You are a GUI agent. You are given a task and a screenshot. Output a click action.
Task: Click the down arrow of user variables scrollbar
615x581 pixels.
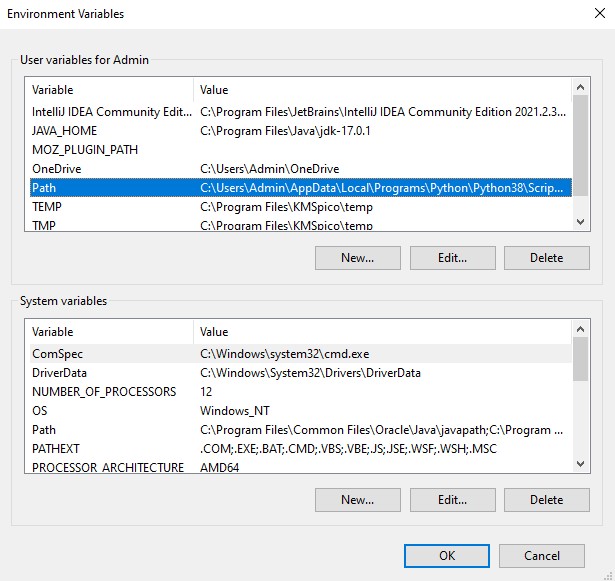(580, 222)
